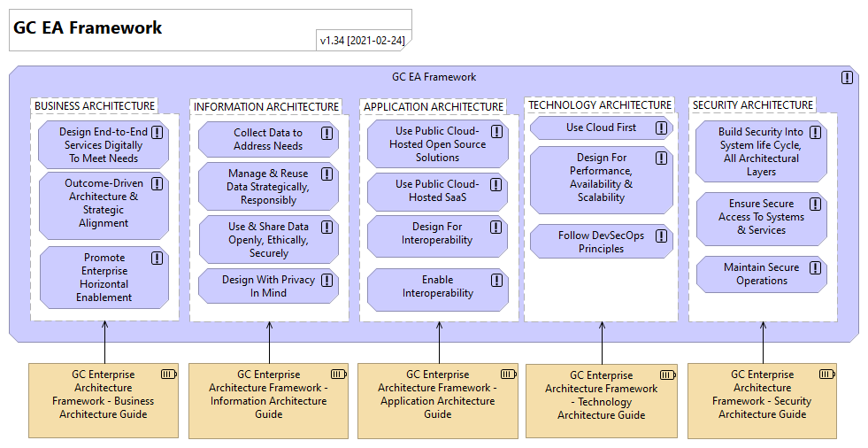Click deliverable icon on Application Architecture Guide
The width and height of the screenshot is (868, 448).
[x=508, y=375]
